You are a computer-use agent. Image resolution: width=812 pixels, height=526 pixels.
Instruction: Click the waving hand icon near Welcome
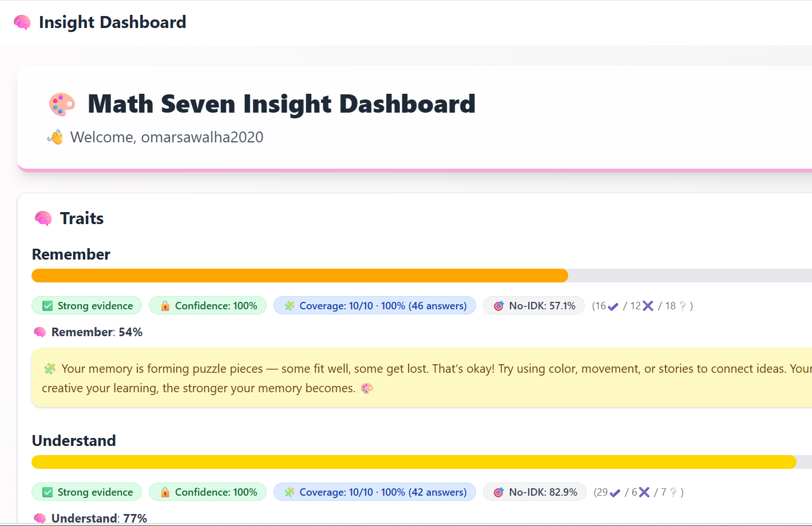coord(56,137)
